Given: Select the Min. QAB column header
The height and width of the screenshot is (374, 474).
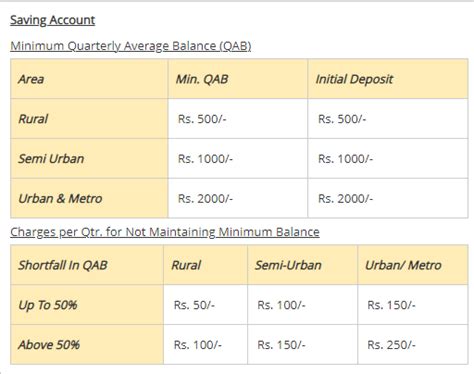Looking at the screenshot, I should pyautogui.click(x=238, y=79).
